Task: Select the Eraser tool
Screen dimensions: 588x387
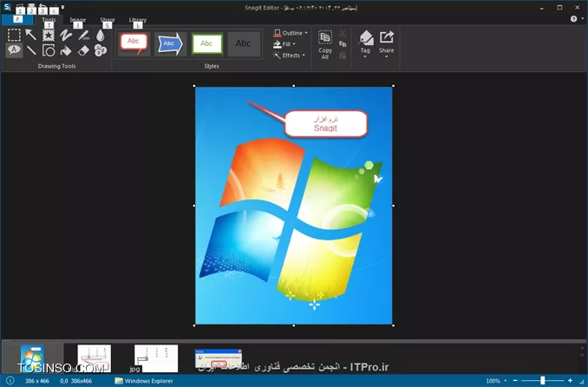Action: [x=83, y=50]
